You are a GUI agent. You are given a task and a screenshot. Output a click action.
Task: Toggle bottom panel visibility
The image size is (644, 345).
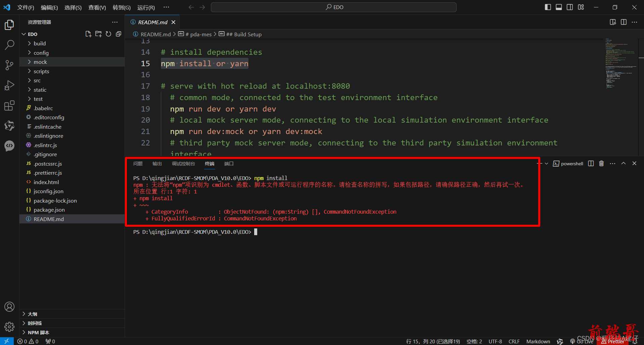[559, 7]
